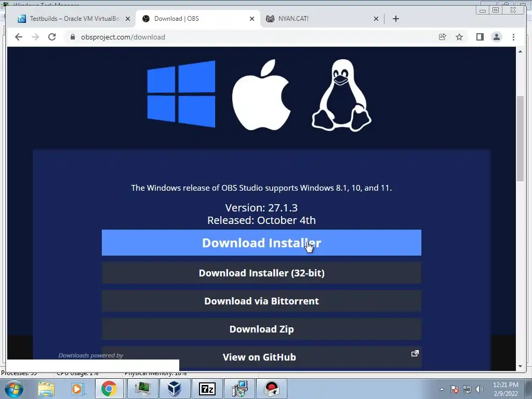Go back using the browser back arrow
This screenshot has width=532, height=399.
click(x=19, y=37)
